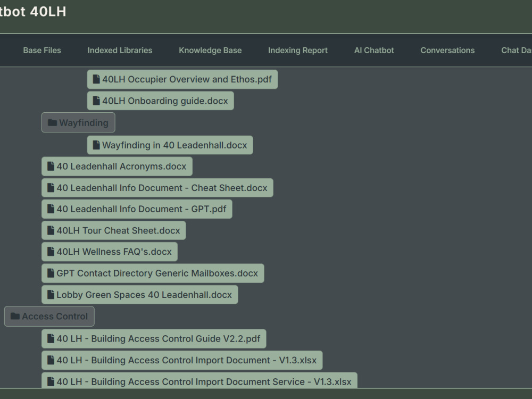Open 40LH Onboarding guide.docx file

[x=161, y=101]
